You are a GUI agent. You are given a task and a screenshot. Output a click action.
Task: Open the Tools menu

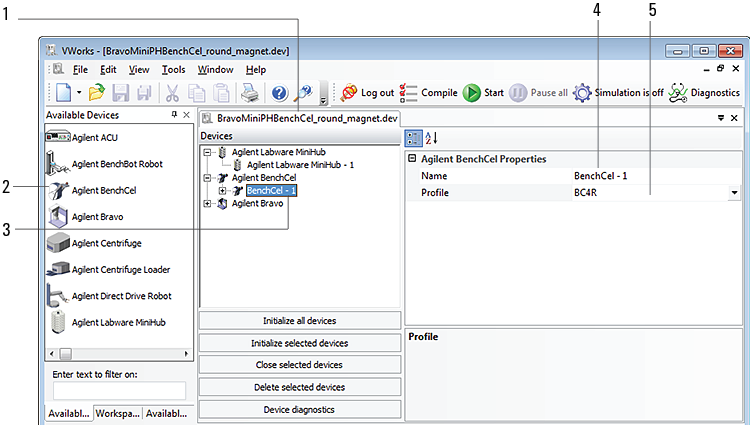click(x=173, y=70)
